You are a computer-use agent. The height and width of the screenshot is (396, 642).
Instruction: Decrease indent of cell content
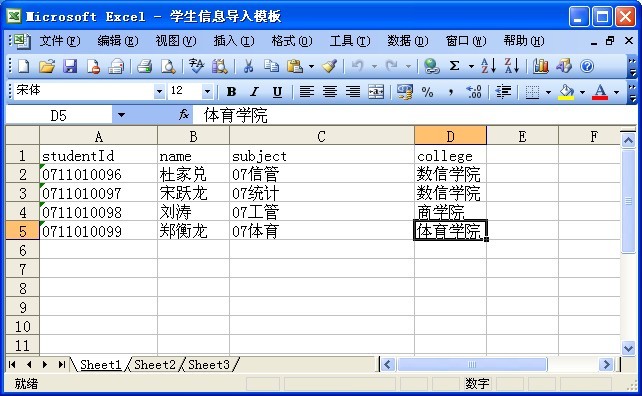503,92
